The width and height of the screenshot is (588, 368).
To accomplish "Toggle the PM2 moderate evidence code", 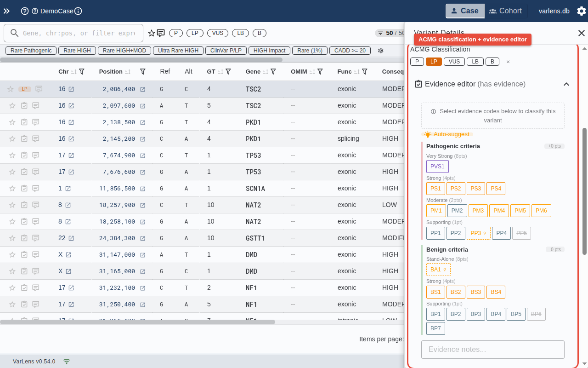I will (457, 211).
